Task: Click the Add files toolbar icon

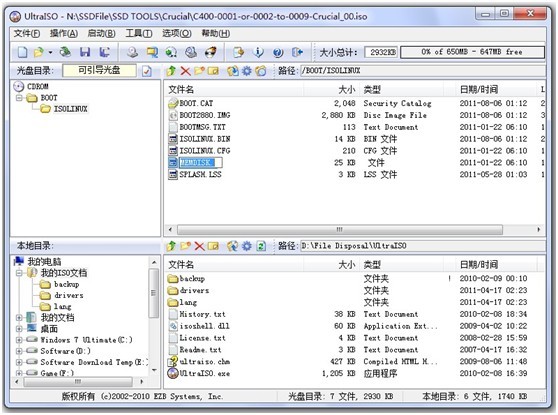Action: pos(238,52)
